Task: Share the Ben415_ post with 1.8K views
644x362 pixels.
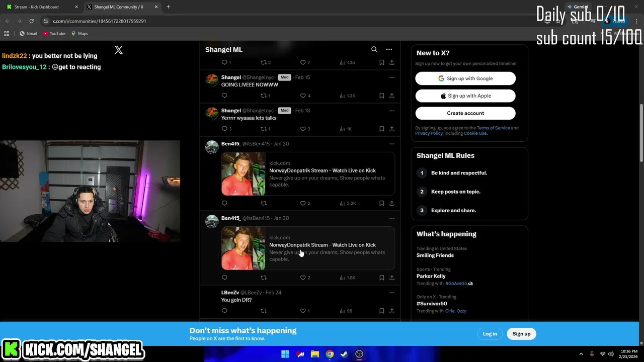Action: pyautogui.click(x=392, y=278)
